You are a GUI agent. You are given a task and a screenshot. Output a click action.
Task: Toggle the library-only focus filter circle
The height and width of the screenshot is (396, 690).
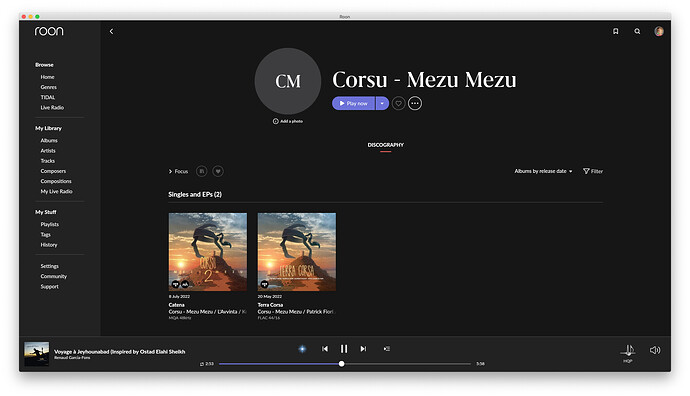202,171
